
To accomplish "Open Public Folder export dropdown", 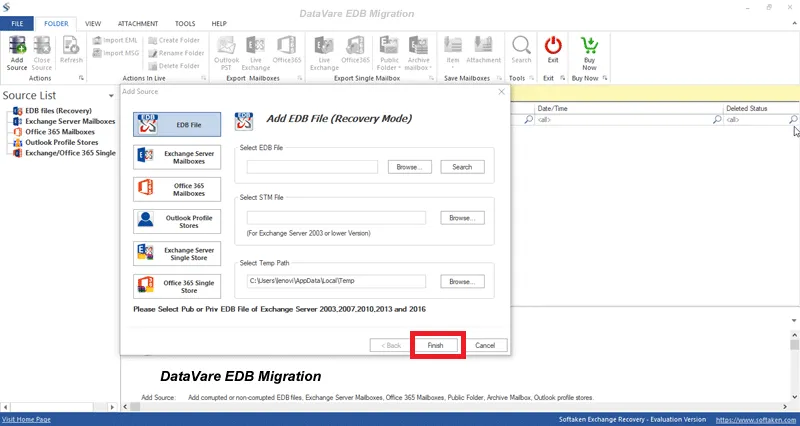I will tap(389, 54).
